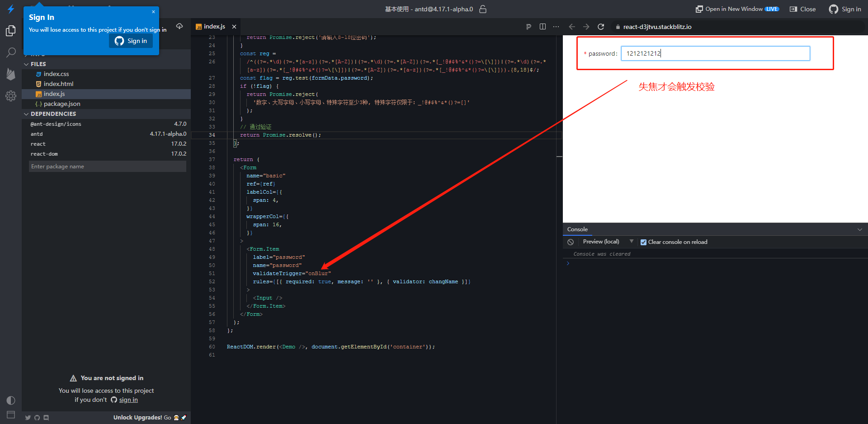The height and width of the screenshot is (424, 868).
Task: Collapse the DEPENDENCIES section
Action: (26, 114)
